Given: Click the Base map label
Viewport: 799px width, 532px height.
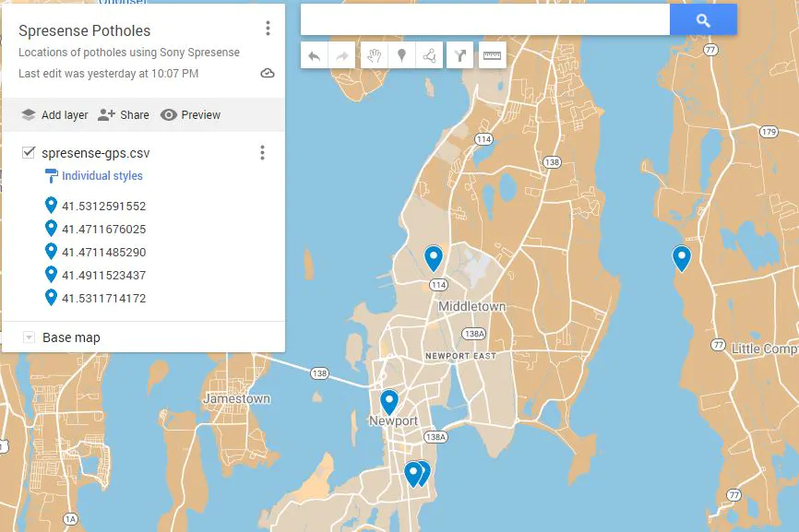Looking at the screenshot, I should click(71, 337).
